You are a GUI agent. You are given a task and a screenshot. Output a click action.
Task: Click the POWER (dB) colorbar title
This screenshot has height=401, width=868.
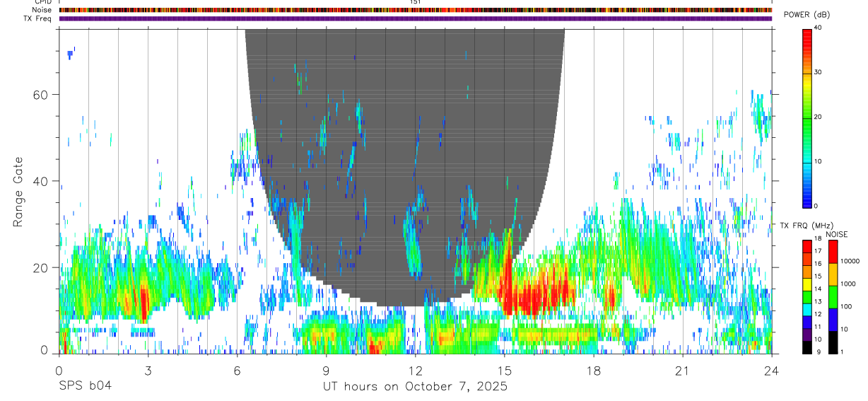[807, 14]
